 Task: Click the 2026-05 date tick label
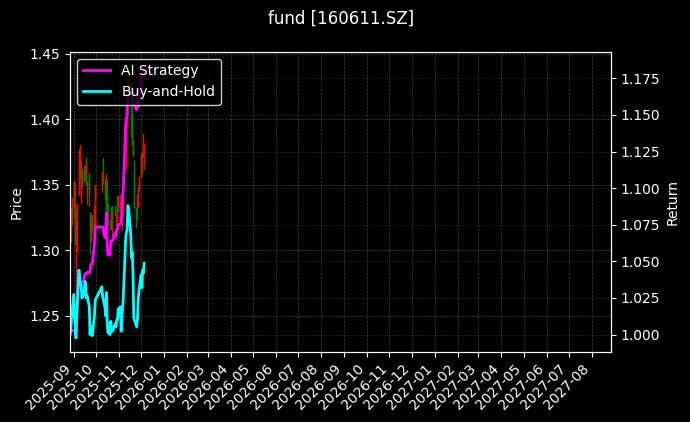pyautogui.click(x=229, y=387)
